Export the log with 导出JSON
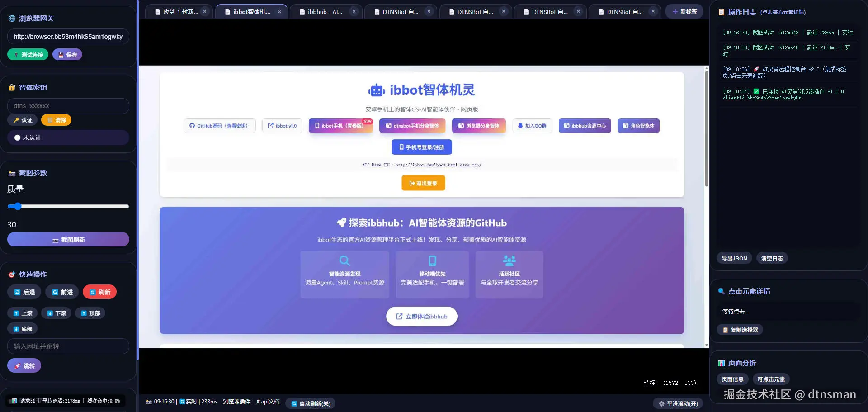 click(x=734, y=258)
